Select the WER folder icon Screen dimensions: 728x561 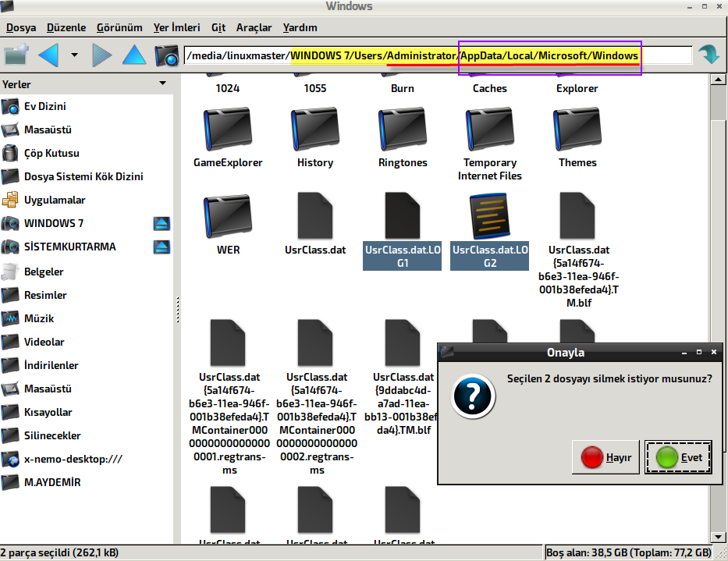(228, 217)
